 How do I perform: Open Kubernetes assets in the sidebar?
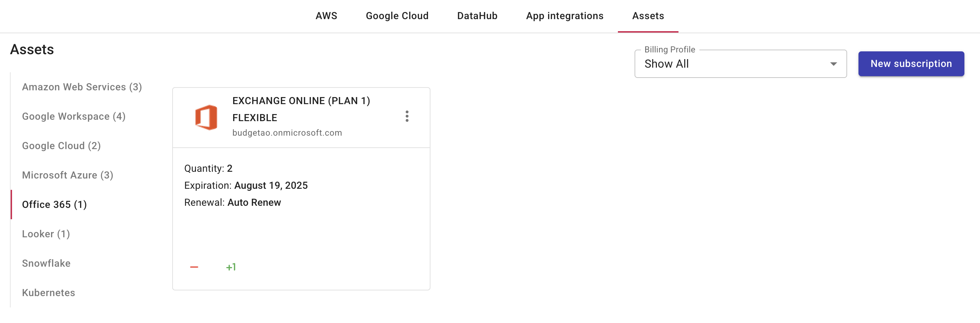click(x=48, y=293)
